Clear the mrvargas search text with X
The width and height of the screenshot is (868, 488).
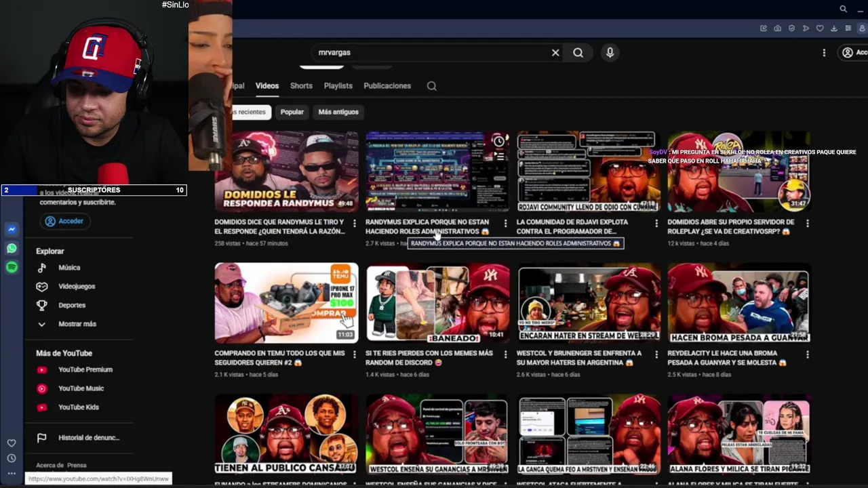tap(555, 52)
